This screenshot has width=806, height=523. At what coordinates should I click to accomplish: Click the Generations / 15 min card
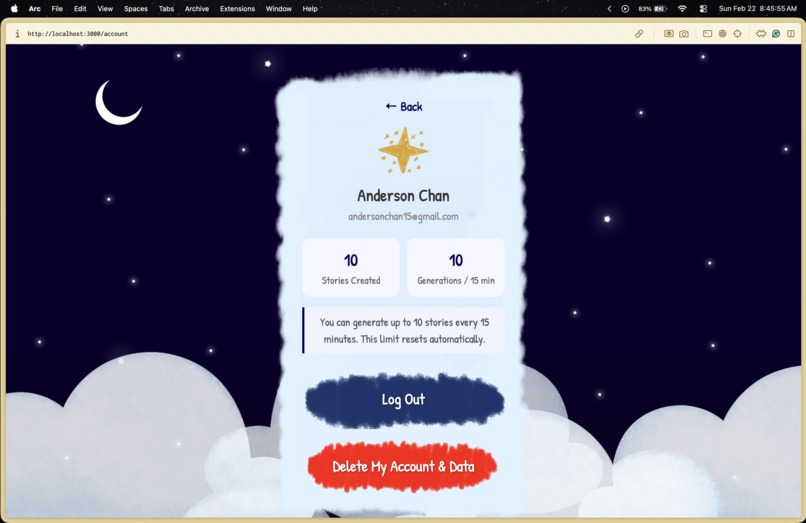tap(456, 267)
